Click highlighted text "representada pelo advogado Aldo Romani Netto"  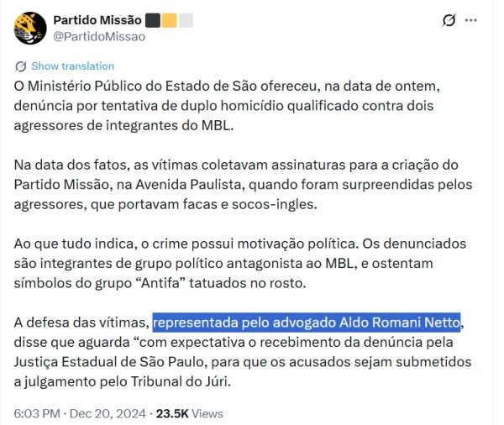click(307, 323)
